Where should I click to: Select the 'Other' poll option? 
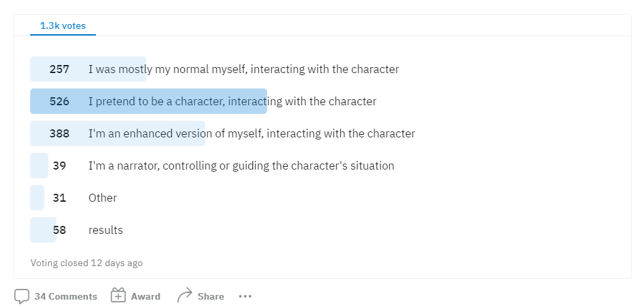point(103,198)
